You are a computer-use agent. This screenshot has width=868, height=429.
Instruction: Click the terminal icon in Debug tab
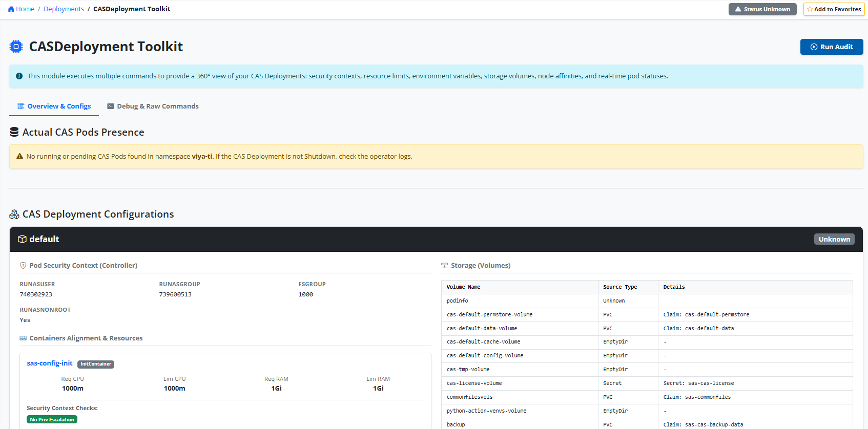click(x=110, y=106)
